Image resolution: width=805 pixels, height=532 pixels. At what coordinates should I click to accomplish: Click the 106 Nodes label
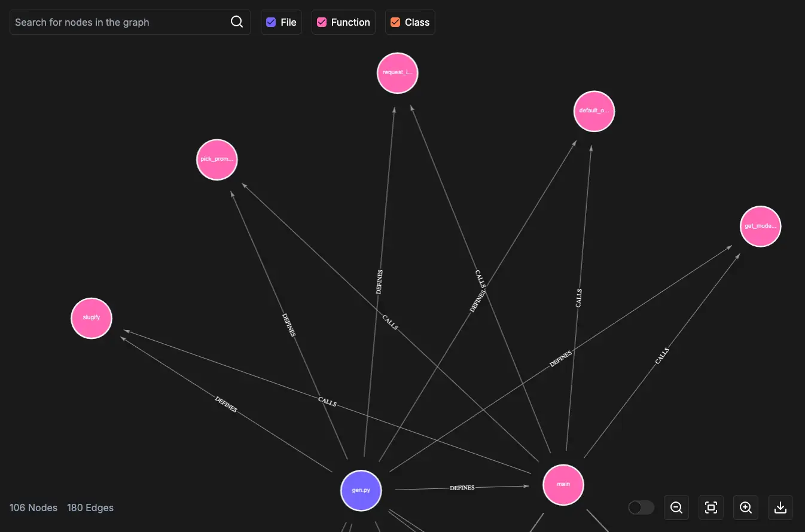tap(33, 507)
